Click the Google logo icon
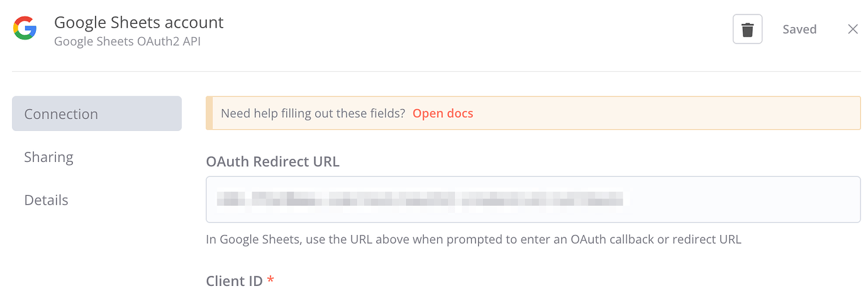Screen dimensions: 868x291 [25, 29]
